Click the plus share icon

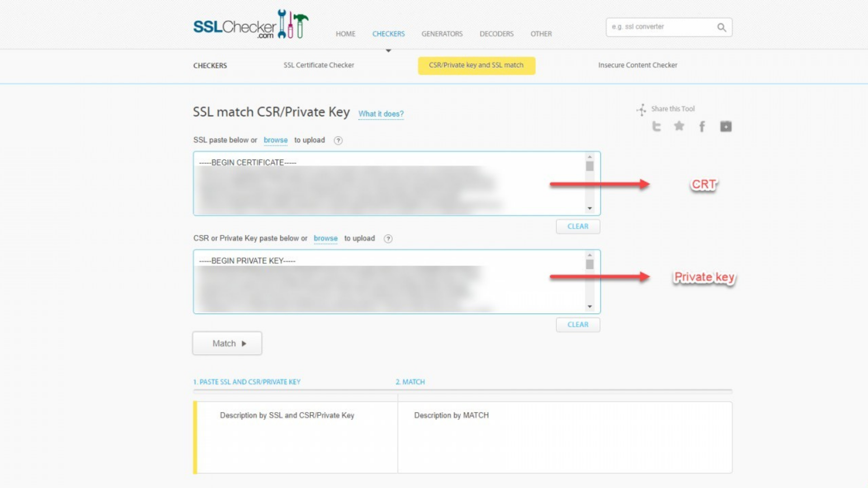pyautogui.click(x=726, y=127)
